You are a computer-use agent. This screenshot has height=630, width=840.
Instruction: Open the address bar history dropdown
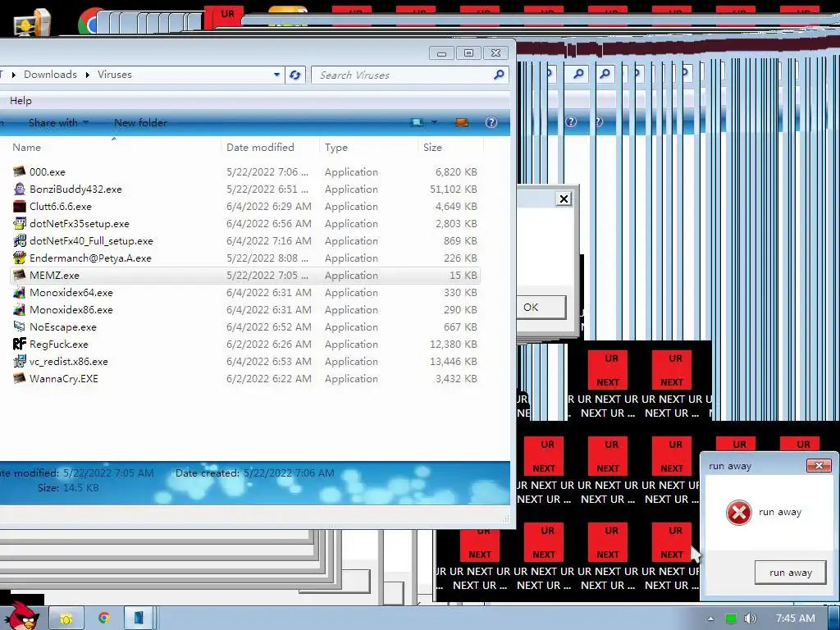point(276,75)
